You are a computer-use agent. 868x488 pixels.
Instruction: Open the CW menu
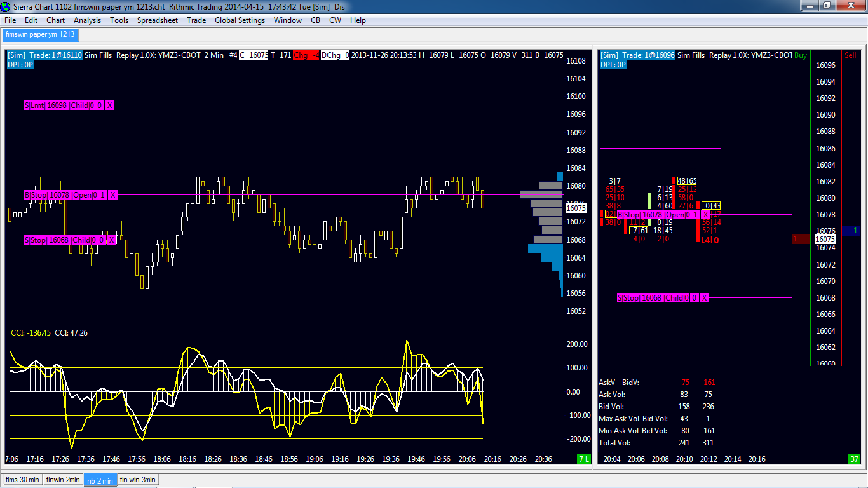click(335, 20)
